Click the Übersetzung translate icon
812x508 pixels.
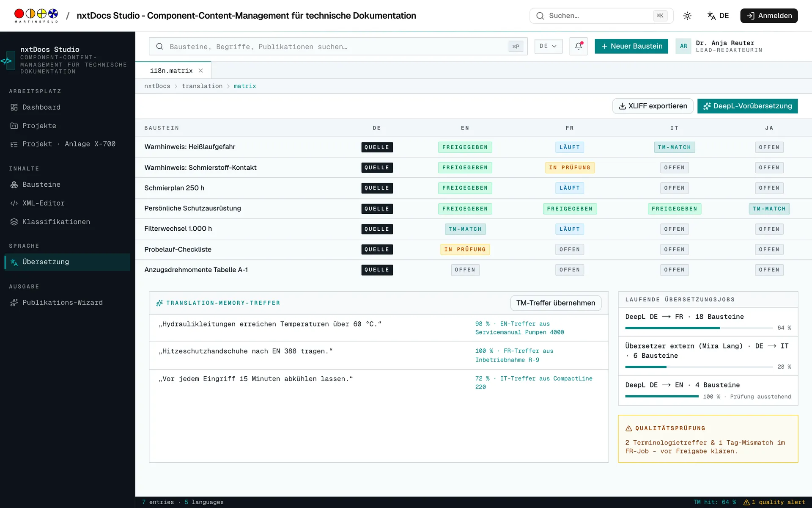[14, 262]
